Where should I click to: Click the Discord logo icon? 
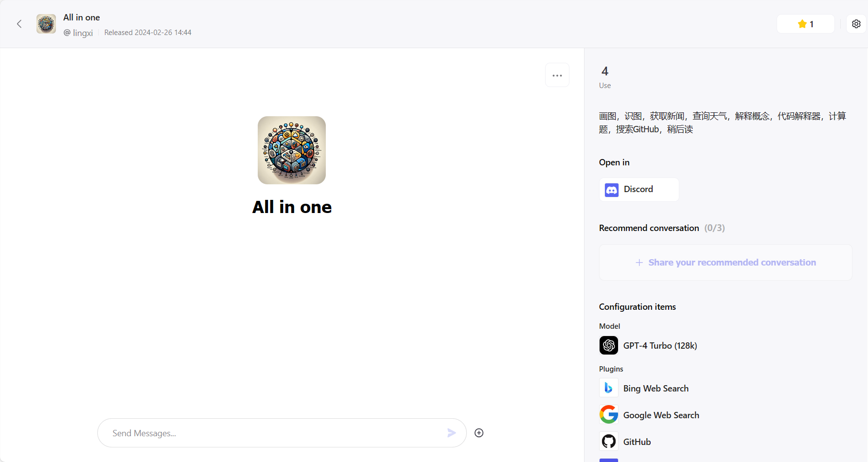[612, 190]
